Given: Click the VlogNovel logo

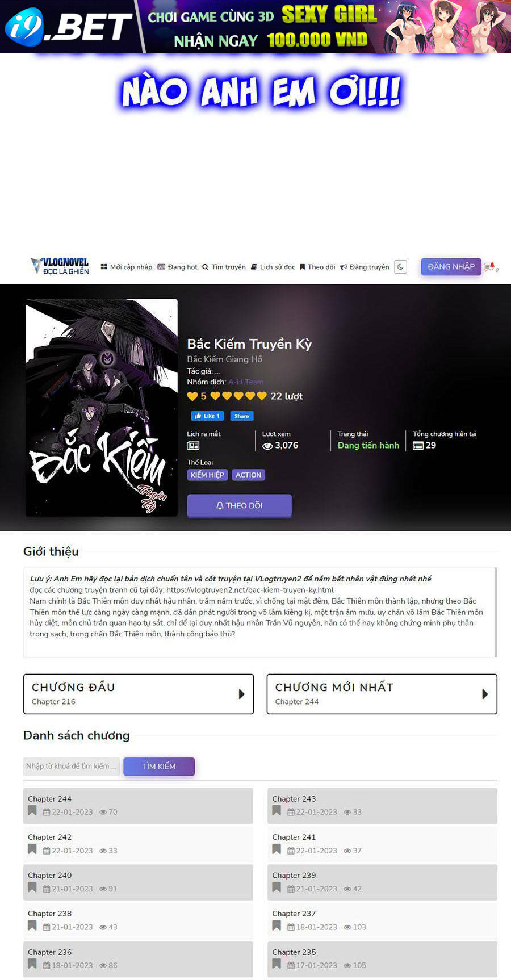Looking at the screenshot, I should (60, 266).
